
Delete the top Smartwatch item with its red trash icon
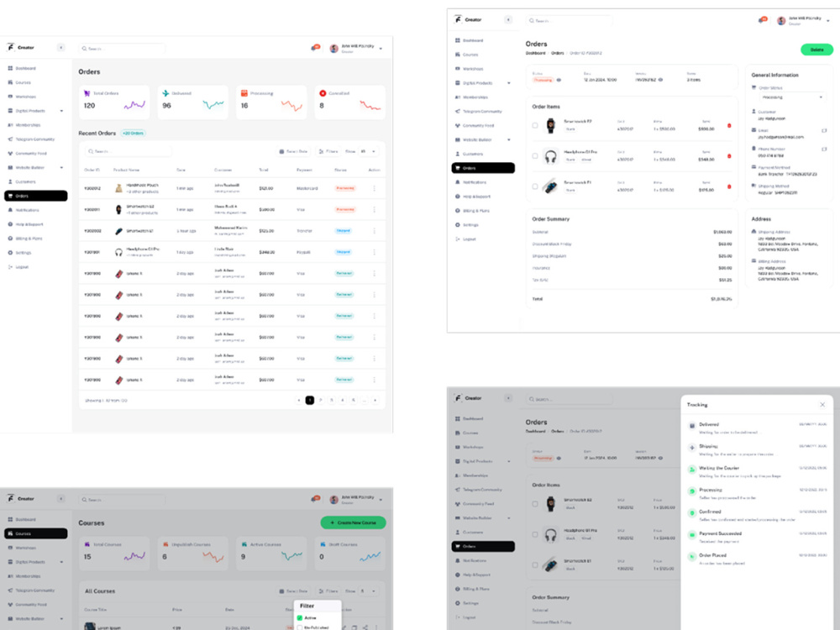click(729, 126)
